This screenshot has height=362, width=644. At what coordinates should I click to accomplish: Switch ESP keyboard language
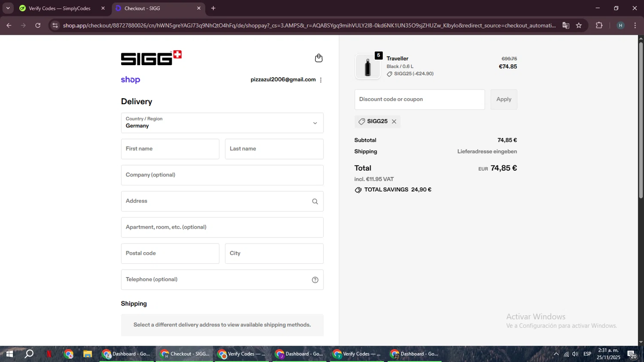pos(587,354)
